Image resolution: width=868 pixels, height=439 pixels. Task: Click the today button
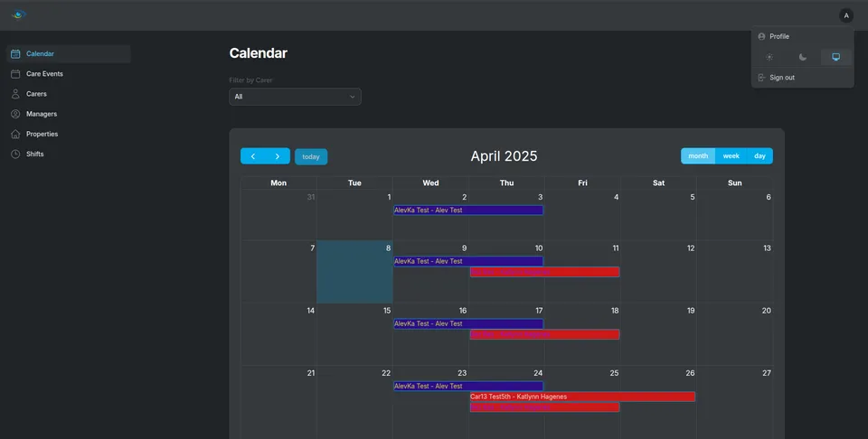[x=311, y=157]
